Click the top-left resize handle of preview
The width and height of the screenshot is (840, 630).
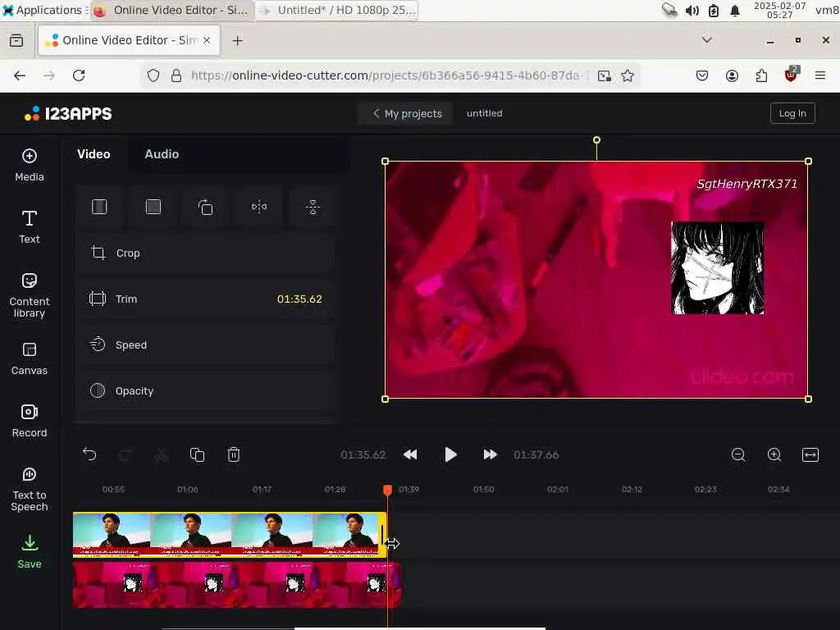[x=385, y=162]
